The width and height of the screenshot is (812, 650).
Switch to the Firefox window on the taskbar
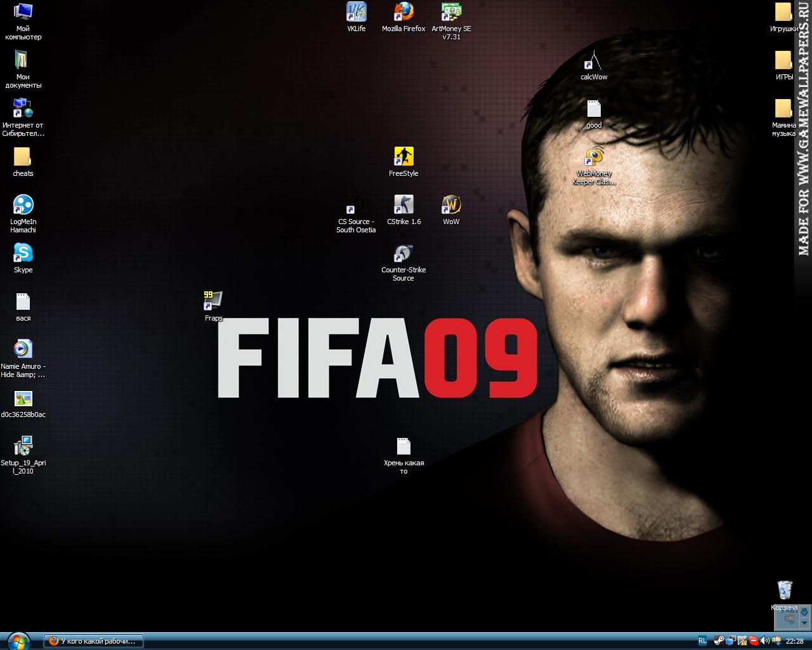tap(92, 641)
